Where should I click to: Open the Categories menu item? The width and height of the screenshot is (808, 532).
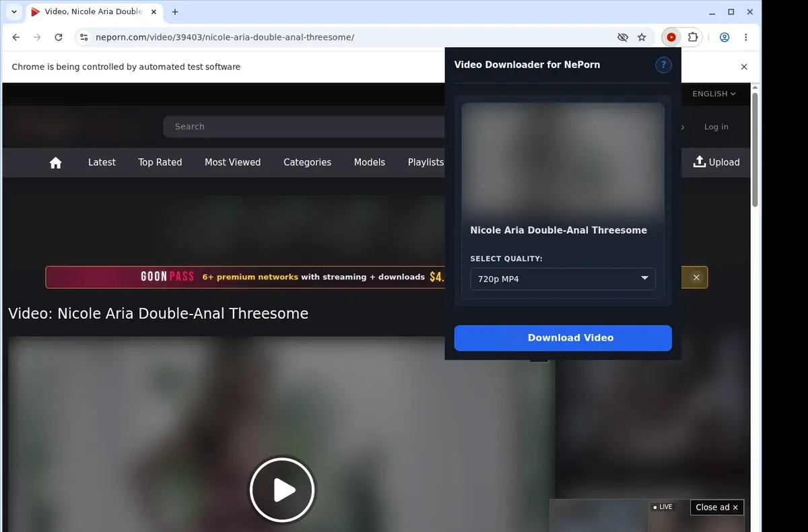pos(307,162)
